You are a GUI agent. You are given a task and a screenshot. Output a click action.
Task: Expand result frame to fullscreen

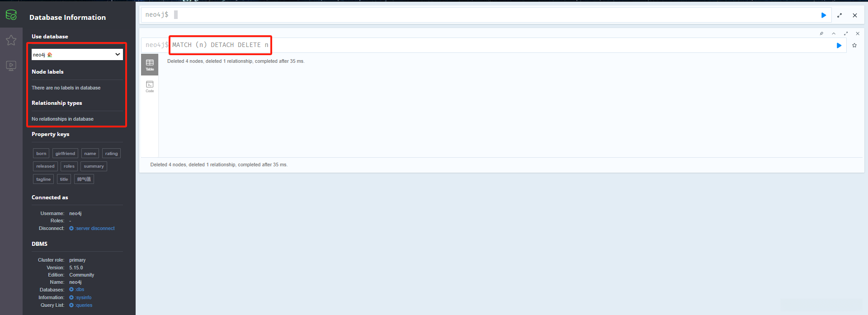846,33
